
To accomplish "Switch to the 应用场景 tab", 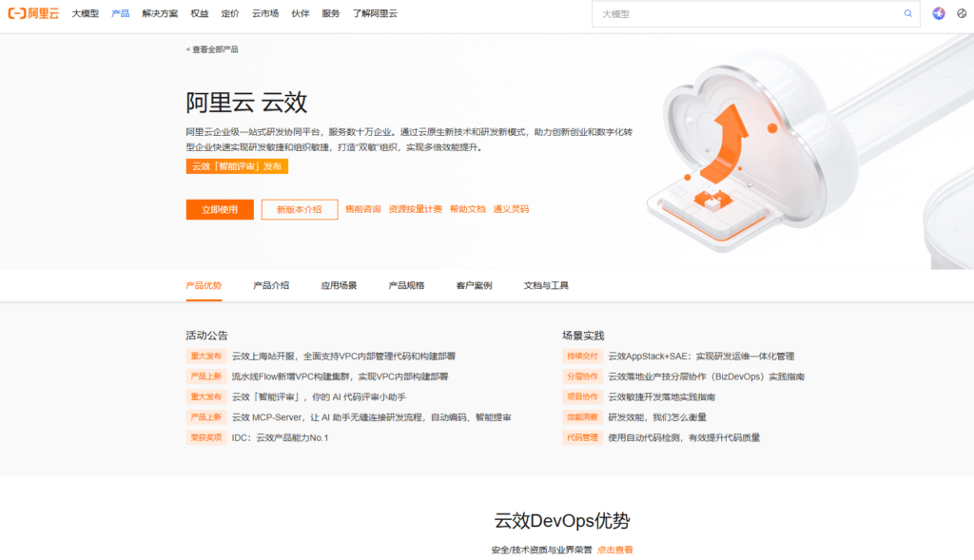I will pyautogui.click(x=341, y=284).
